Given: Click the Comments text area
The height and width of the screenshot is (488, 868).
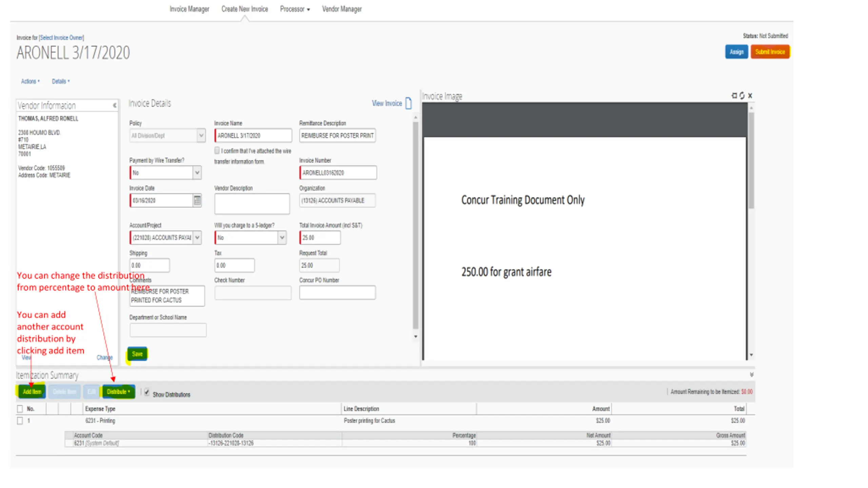Looking at the screenshot, I should pyautogui.click(x=167, y=296).
